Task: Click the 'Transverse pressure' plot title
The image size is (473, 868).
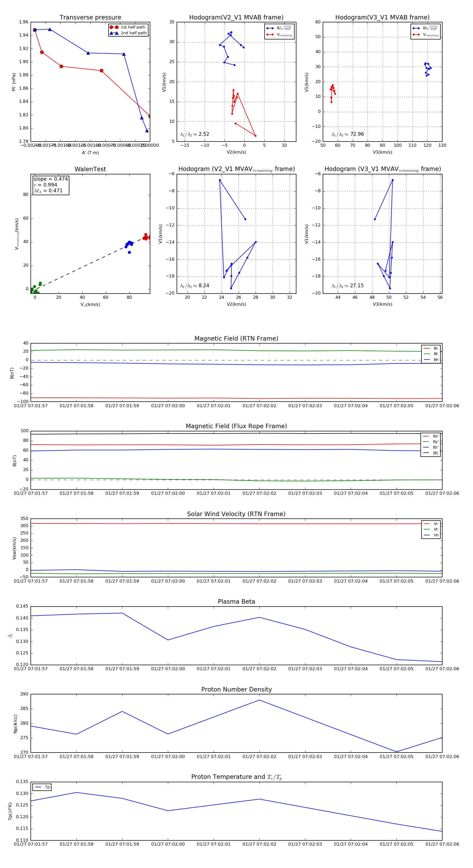Action: 90,18
